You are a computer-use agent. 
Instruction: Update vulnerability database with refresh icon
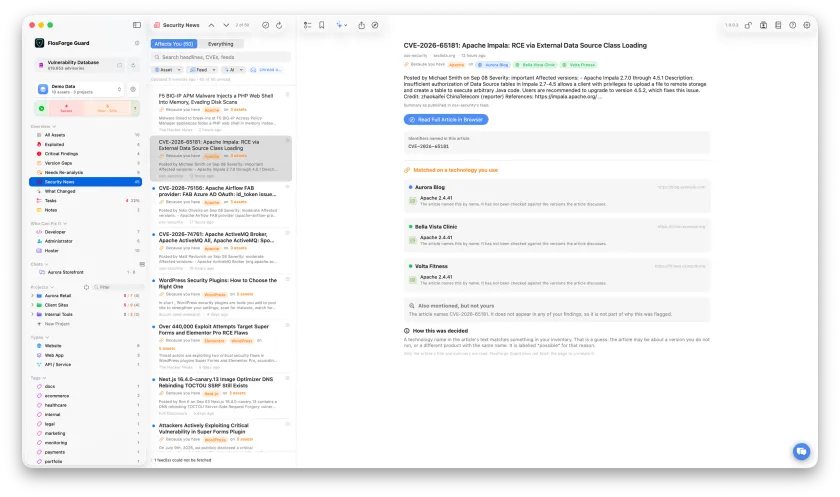(x=133, y=65)
